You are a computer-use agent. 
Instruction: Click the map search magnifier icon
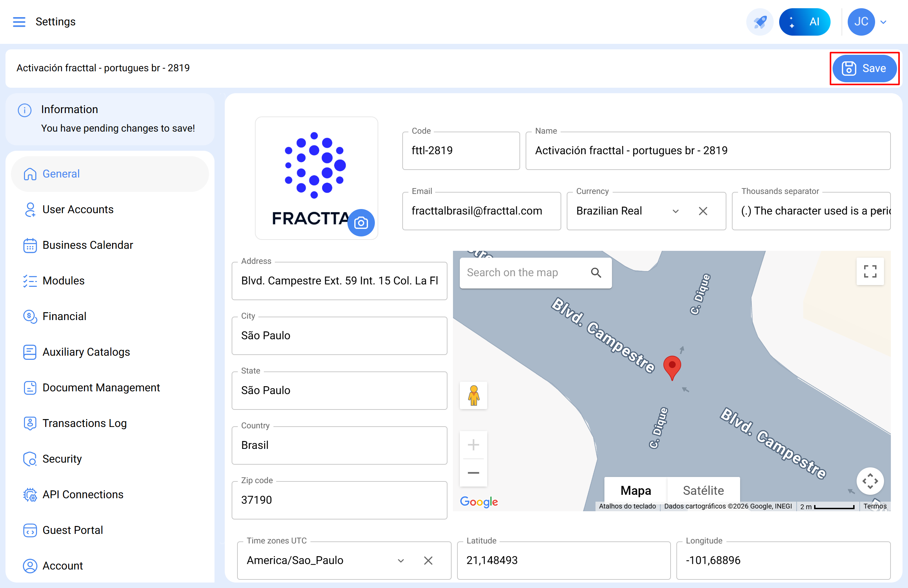596,272
